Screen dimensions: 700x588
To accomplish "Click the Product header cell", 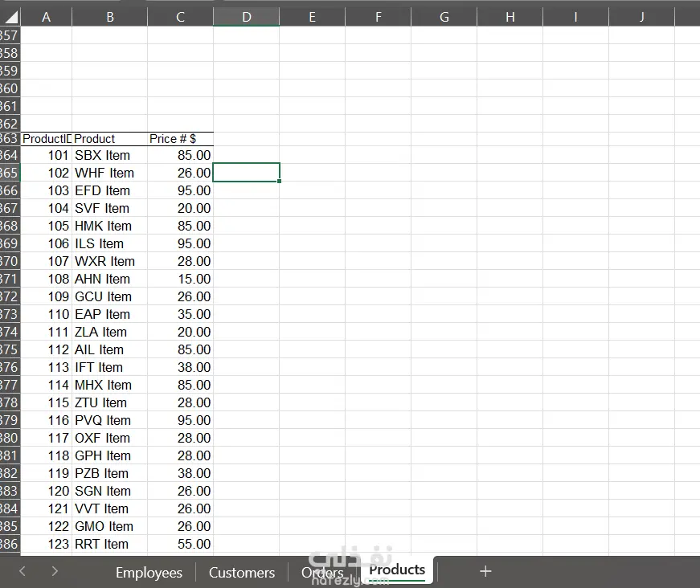I will tap(110, 139).
